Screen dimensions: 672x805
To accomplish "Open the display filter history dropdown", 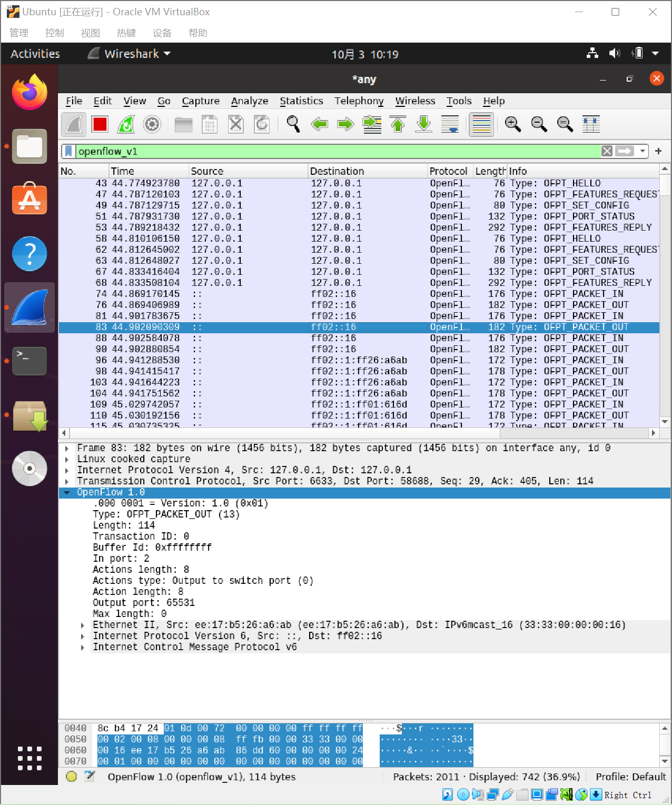I will tap(643, 151).
